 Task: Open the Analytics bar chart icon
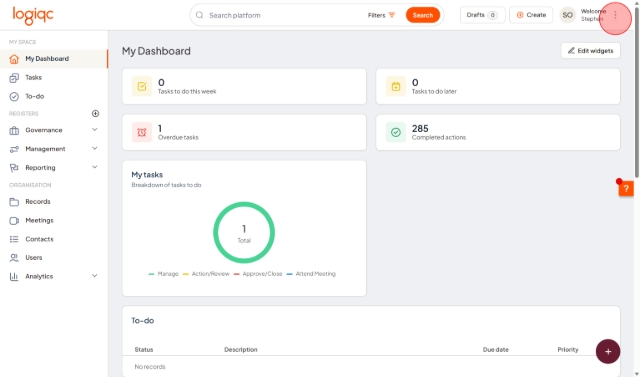14,277
